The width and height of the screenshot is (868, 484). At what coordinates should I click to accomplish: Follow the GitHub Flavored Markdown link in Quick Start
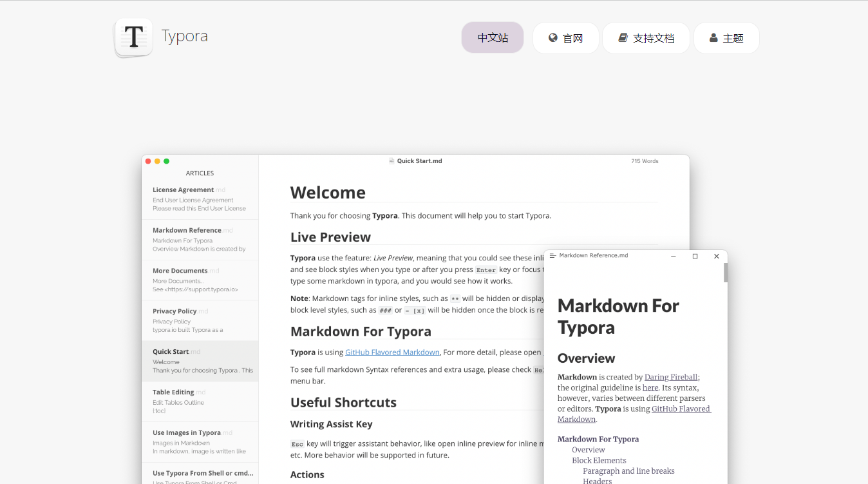[392, 353]
